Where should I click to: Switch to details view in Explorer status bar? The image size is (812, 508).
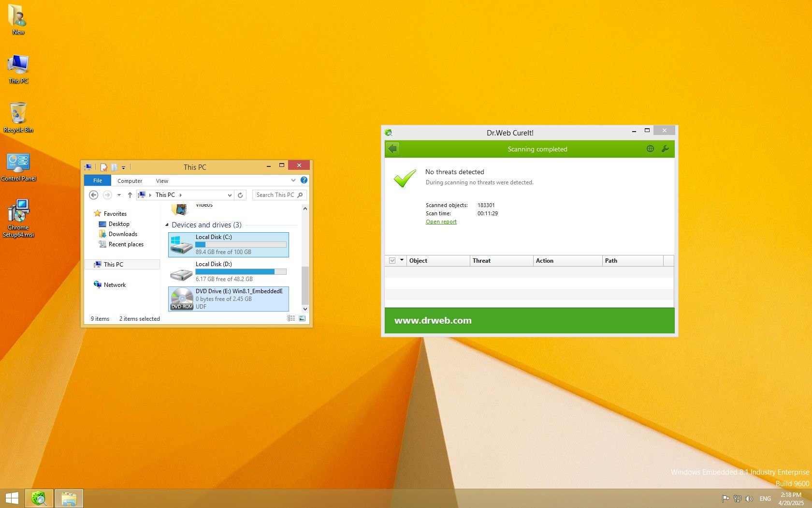(291, 318)
